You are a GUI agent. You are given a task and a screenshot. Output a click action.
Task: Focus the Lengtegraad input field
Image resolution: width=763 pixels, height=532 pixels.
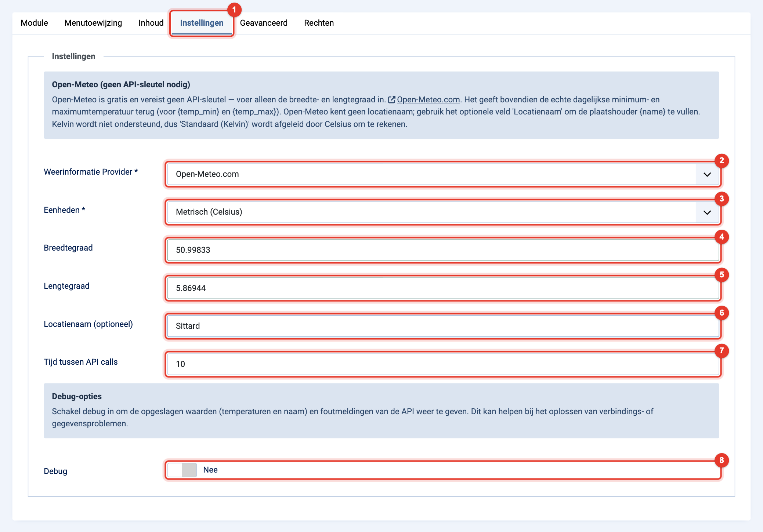pyautogui.click(x=443, y=288)
